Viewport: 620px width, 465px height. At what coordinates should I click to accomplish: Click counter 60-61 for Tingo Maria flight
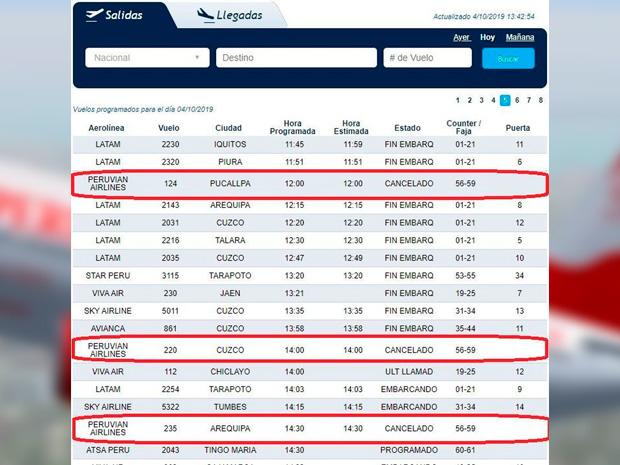pyautogui.click(x=465, y=450)
